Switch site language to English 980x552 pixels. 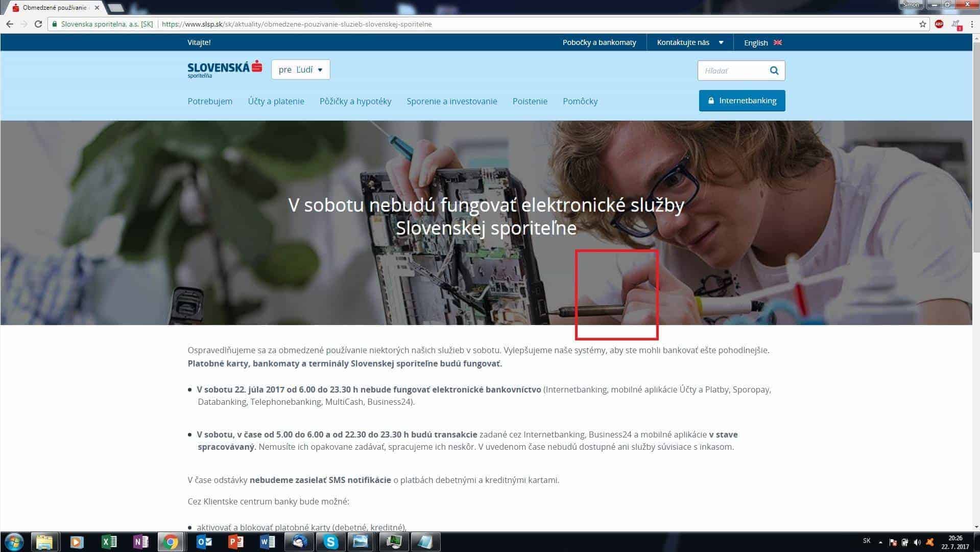coord(762,42)
